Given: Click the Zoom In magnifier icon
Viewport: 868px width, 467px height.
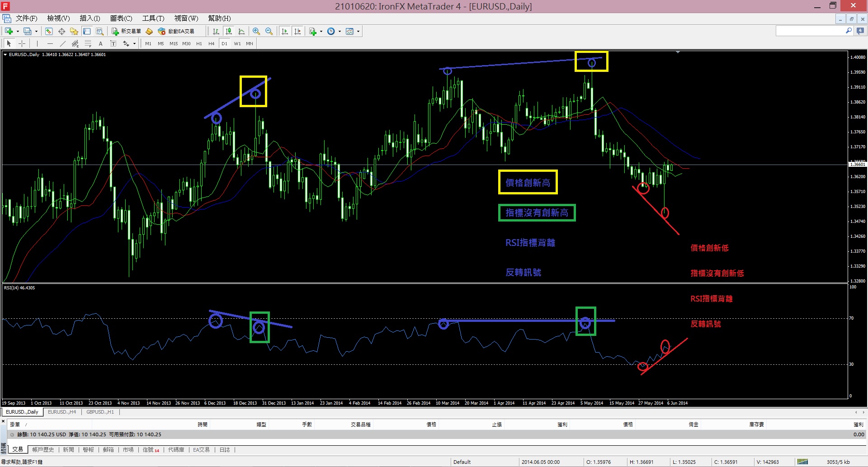Looking at the screenshot, I should 256,31.
